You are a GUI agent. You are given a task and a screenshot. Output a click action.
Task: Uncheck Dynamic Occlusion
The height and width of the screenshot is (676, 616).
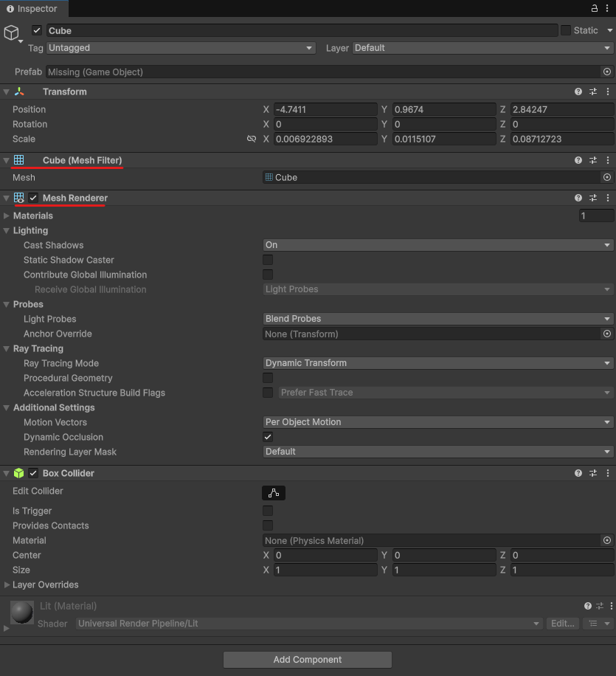268,437
